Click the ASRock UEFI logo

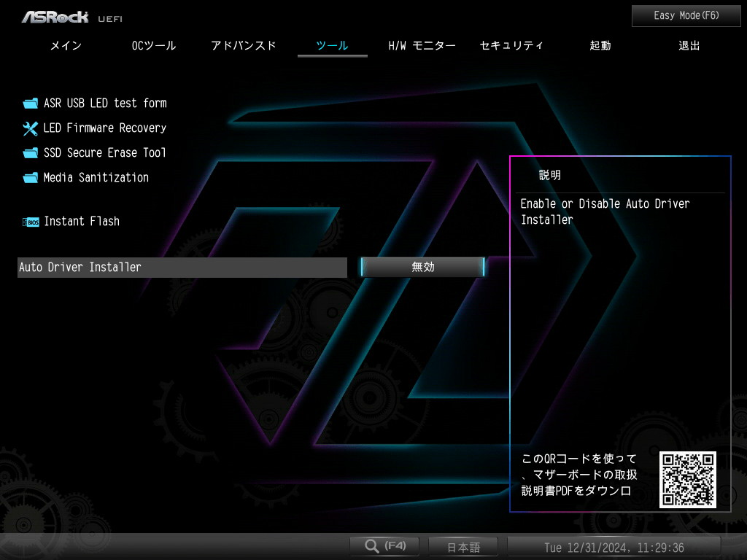(71, 17)
